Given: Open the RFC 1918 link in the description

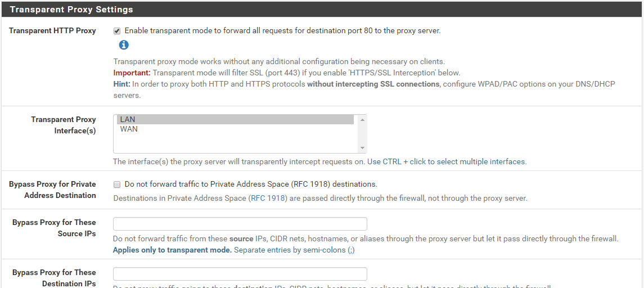Looking at the screenshot, I should coord(268,198).
